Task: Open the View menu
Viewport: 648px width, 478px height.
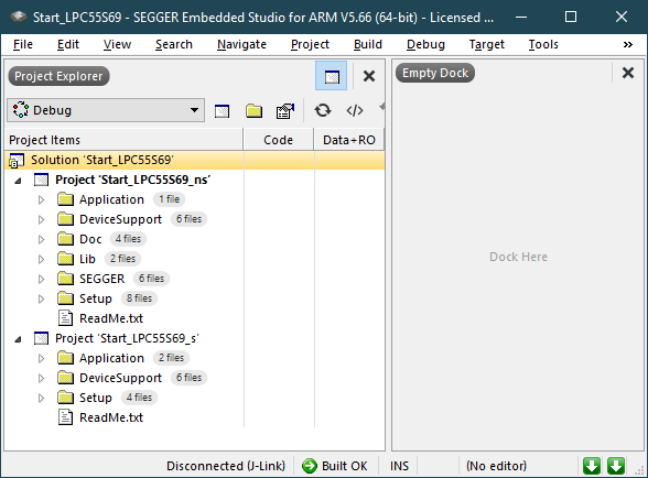Action: (117, 44)
